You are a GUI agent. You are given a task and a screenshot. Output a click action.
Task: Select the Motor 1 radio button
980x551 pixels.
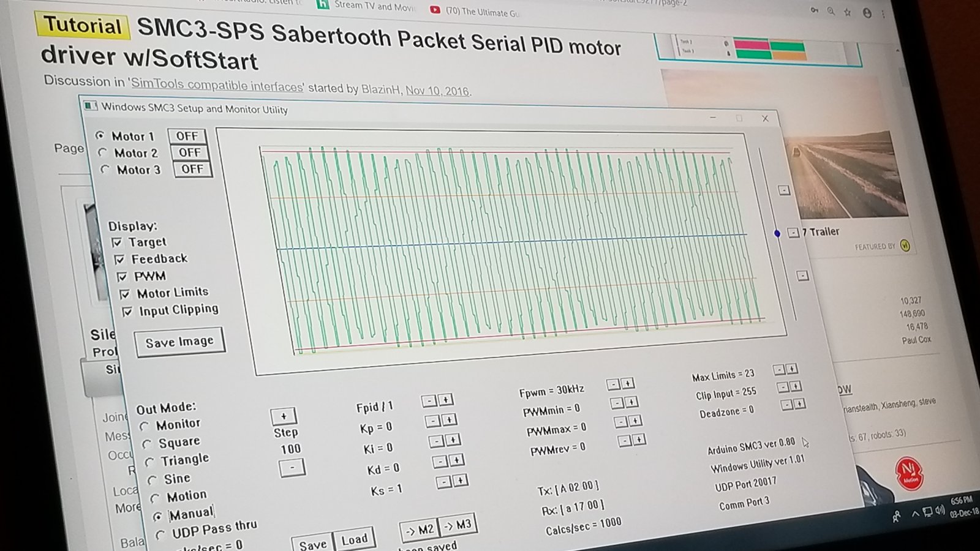point(100,136)
